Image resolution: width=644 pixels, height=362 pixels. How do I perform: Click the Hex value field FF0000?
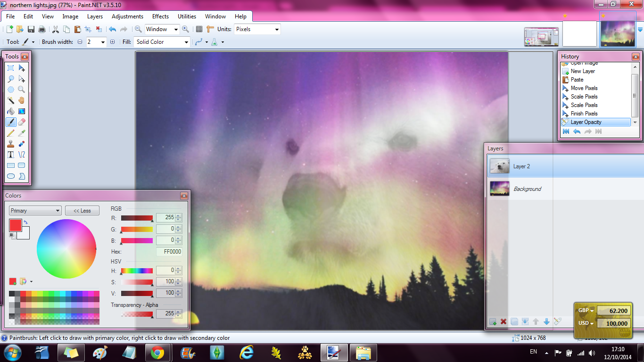(x=169, y=252)
